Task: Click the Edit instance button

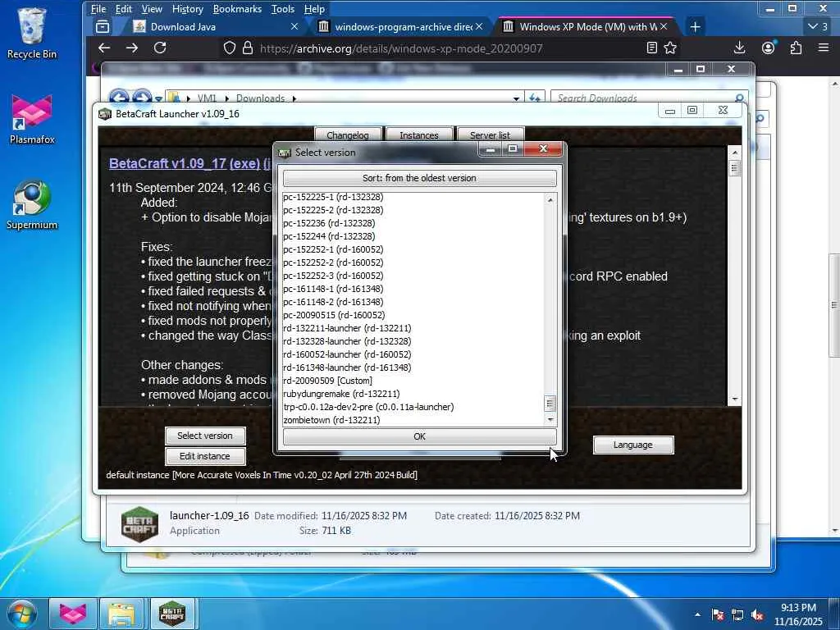Action: click(205, 456)
